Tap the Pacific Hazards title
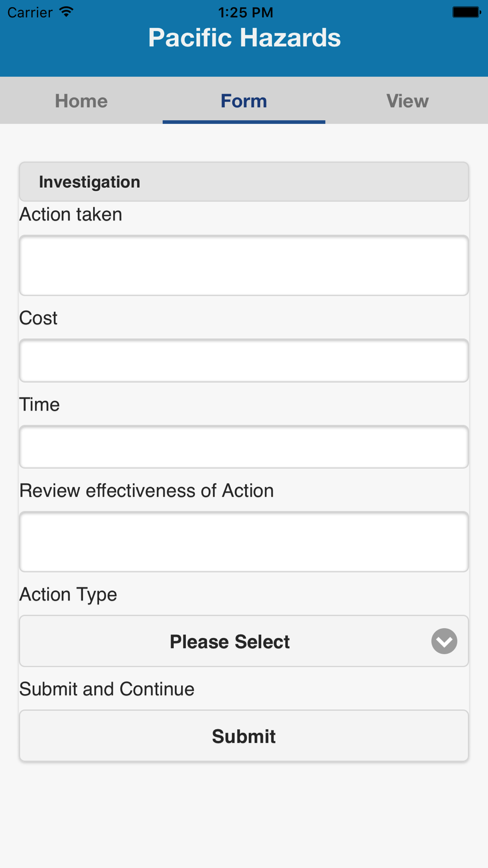488x868 pixels. coord(244,38)
